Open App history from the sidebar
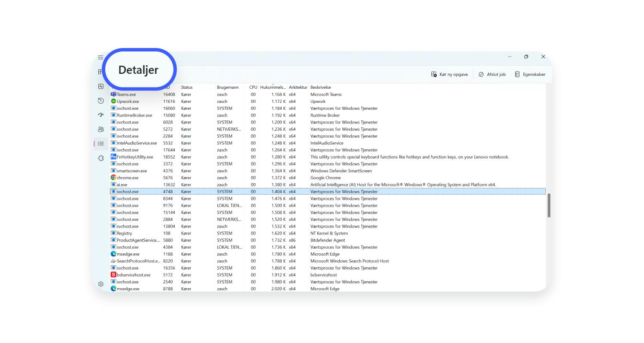 pyautogui.click(x=101, y=101)
